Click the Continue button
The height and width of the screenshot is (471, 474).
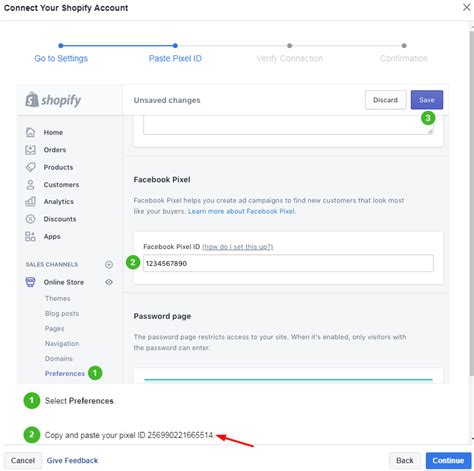click(448, 460)
